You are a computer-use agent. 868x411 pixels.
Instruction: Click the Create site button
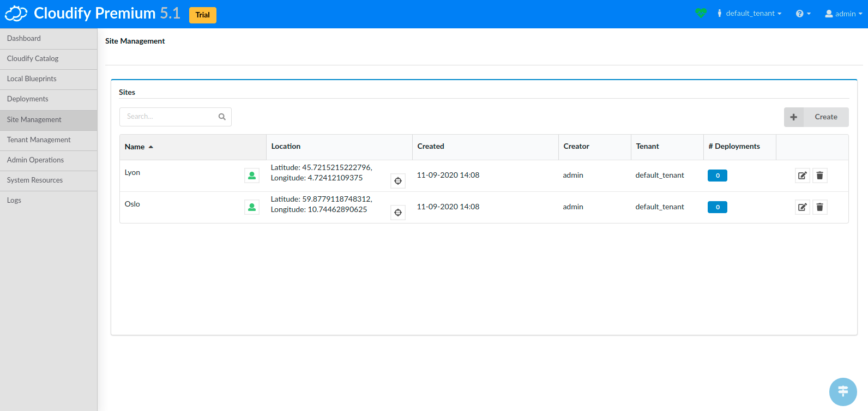coord(816,117)
